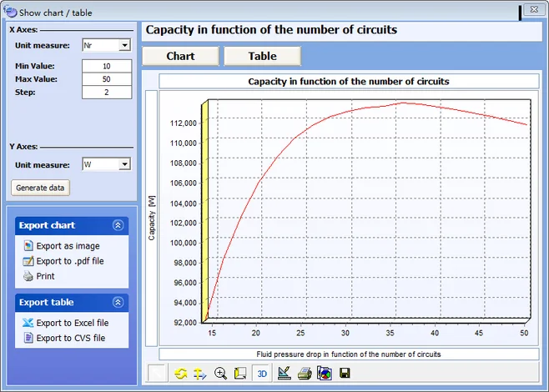Image resolution: width=549 pixels, height=392 pixels.
Task: Activate the zoom magnifier tool
Action: pos(221,374)
